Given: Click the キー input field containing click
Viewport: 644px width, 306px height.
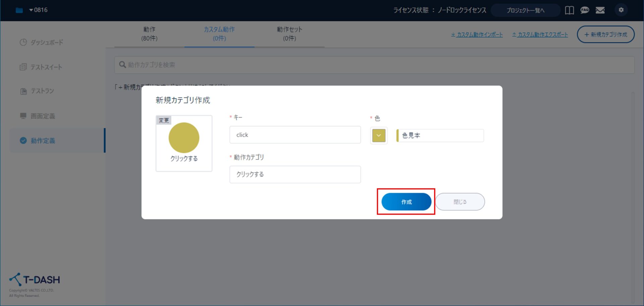Looking at the screenshot, I should 295,135.
